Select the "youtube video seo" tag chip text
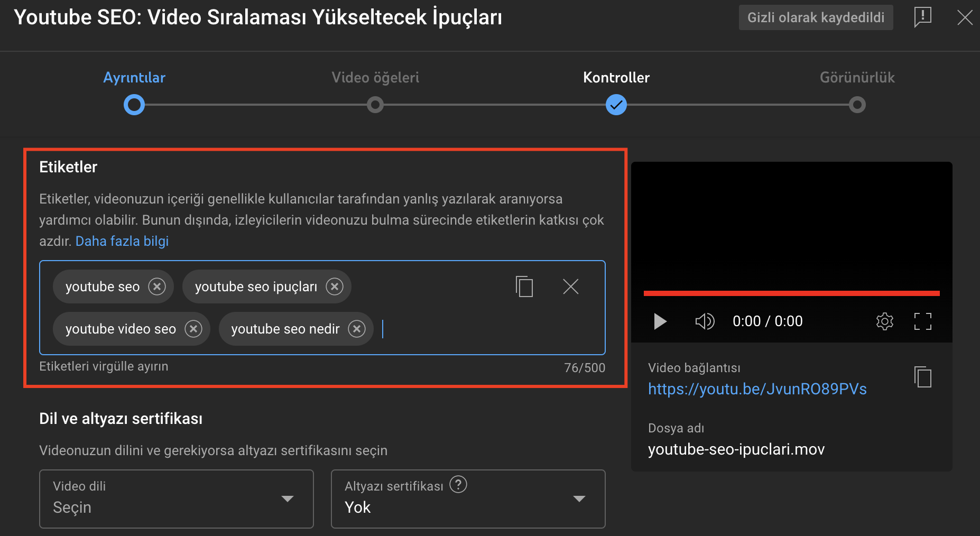 click(121, 329)
